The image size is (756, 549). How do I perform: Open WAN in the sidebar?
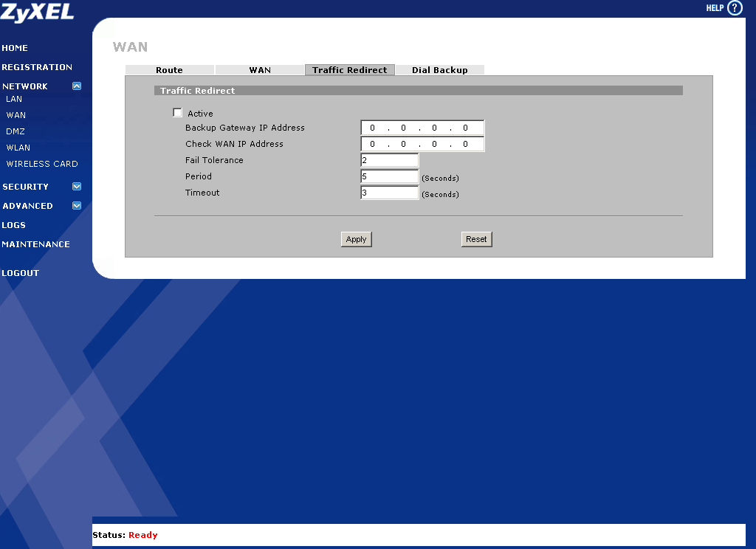[x=16, y=115]
